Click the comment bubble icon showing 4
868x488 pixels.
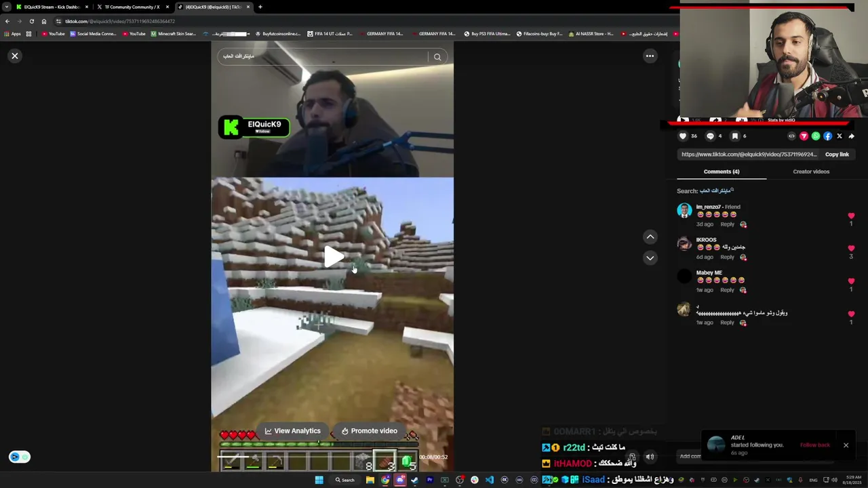(710, 136)
